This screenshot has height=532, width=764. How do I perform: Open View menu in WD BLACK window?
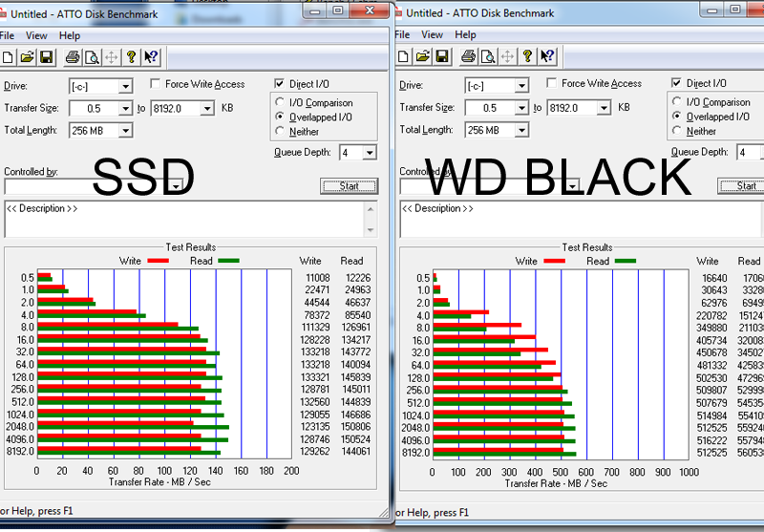(x=433, y=34)
